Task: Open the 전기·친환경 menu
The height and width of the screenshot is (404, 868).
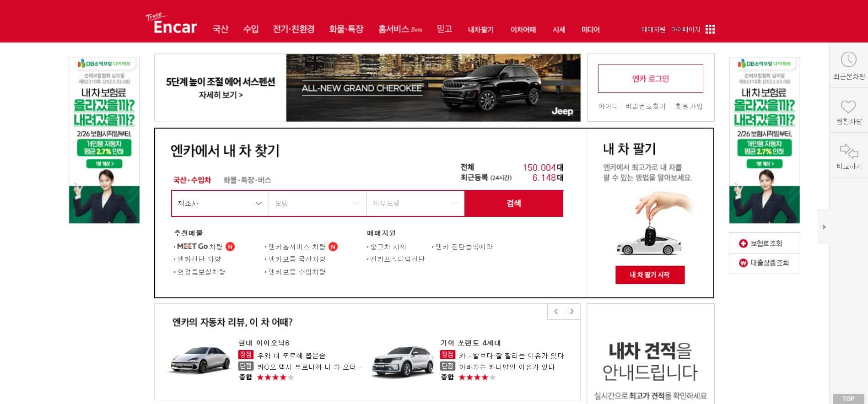Action: point(294,29)
